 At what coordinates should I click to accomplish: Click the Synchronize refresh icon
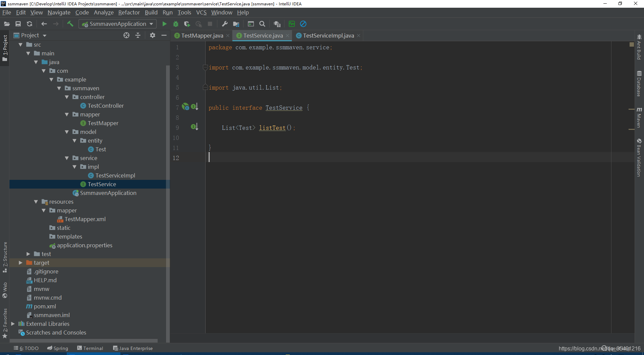click(30, 24)
